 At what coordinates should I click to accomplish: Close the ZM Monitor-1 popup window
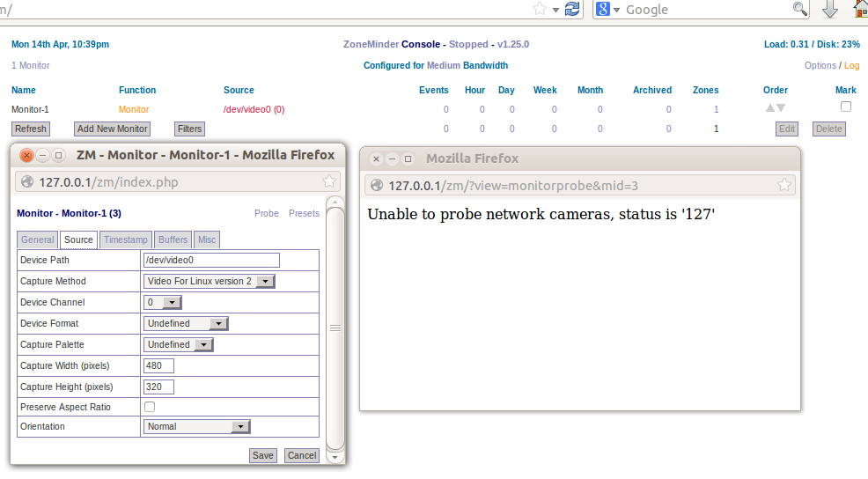click(26, 156)
